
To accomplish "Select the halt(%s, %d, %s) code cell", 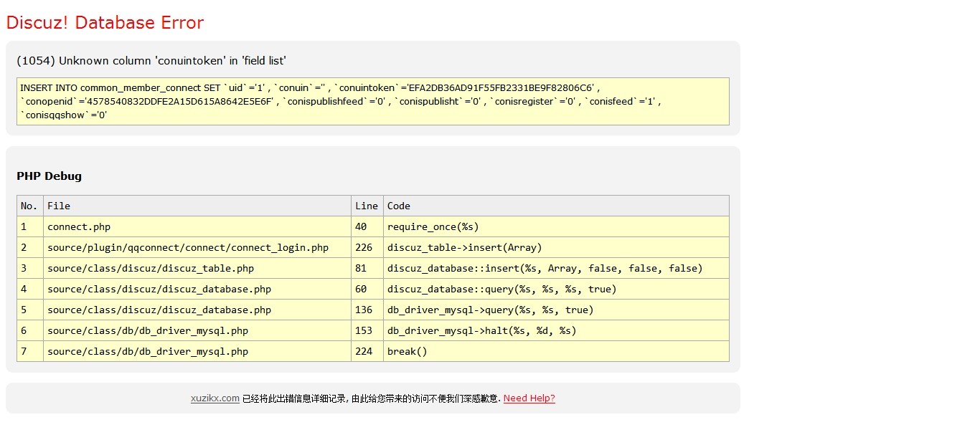I will (x=489, y=330).
